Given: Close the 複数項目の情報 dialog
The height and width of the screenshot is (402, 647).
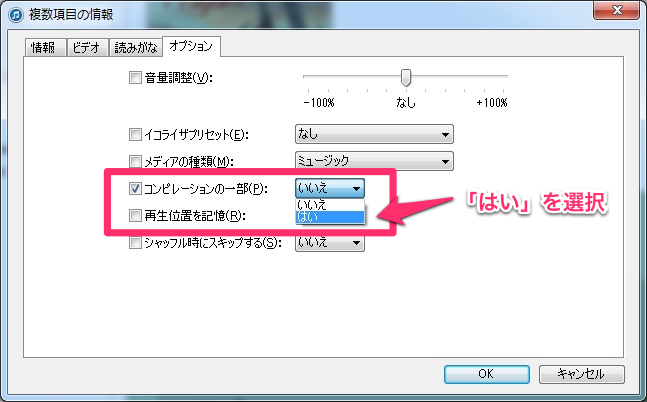Looking at the screenshot, I should click(616, 10).
